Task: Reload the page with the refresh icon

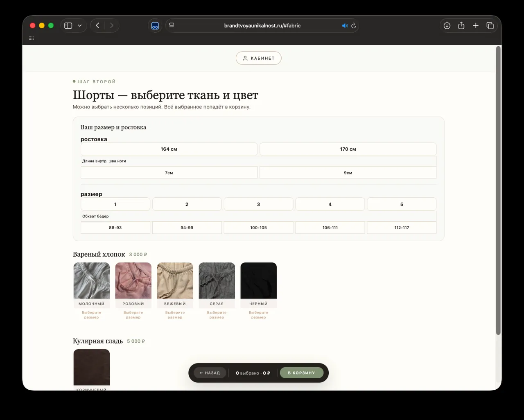Action: pyautogui.click(x=354, y=25)
